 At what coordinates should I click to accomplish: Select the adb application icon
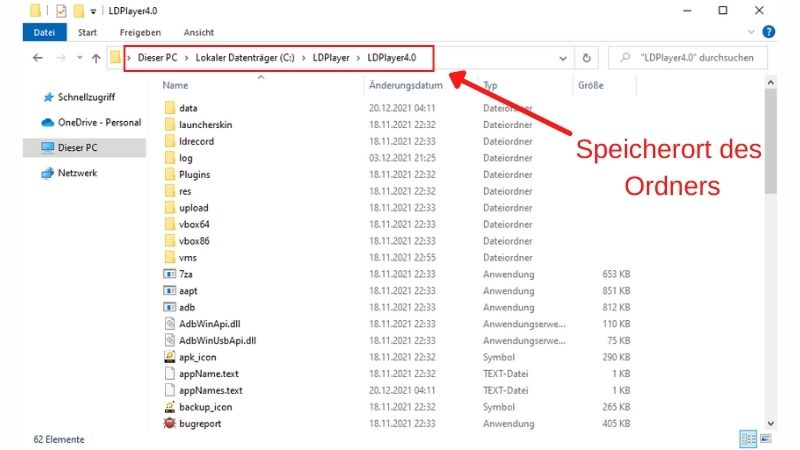169,307
